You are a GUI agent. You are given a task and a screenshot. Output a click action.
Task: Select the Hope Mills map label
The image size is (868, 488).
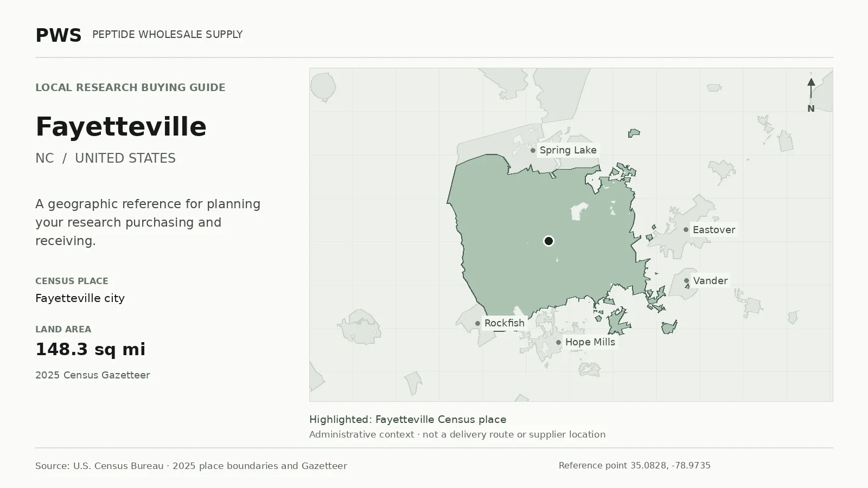coord(590,342)
